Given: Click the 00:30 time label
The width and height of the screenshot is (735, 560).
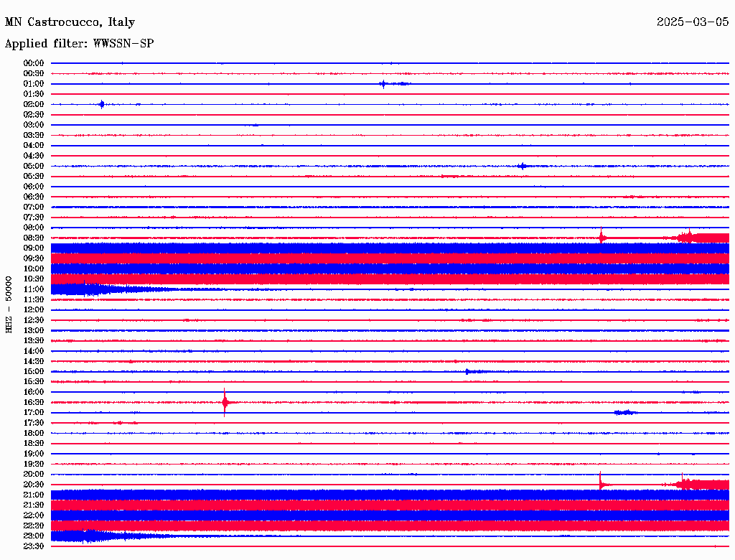Looking at the screenshot, I should tap(33, 73).
